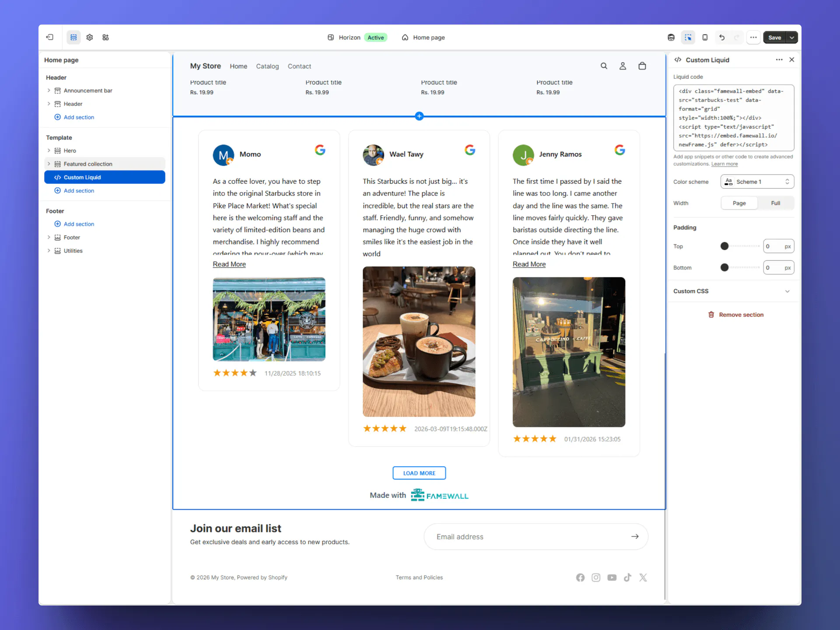Close the Custom Liquid settings panel
This screenshot has width=840, height=630.
[791, 59]
